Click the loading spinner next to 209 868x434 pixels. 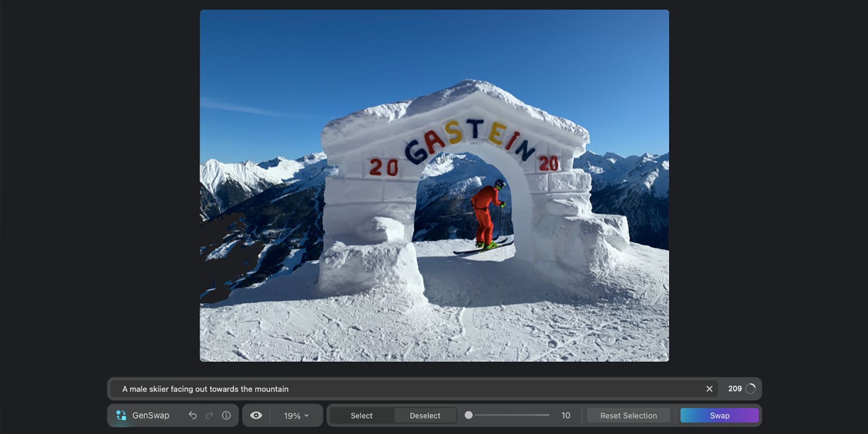751,389
